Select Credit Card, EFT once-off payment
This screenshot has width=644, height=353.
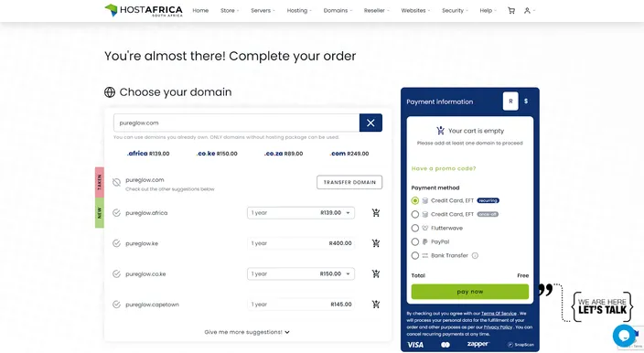[414, 214]
